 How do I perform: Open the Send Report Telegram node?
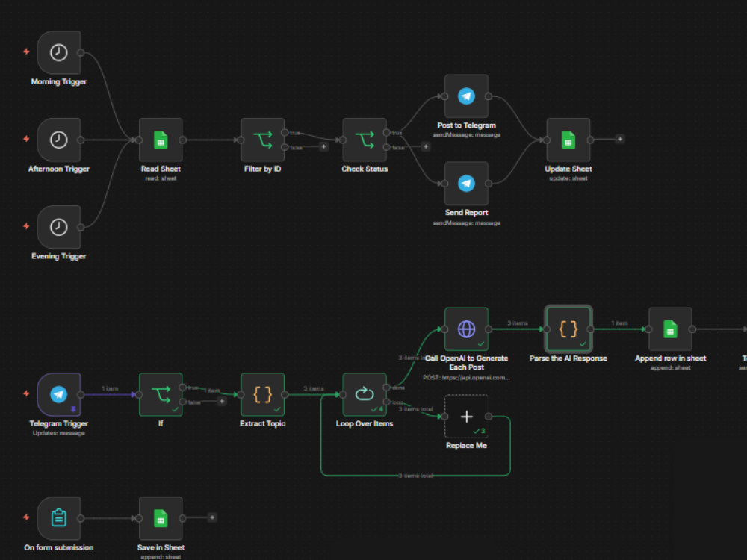point(466,184)
